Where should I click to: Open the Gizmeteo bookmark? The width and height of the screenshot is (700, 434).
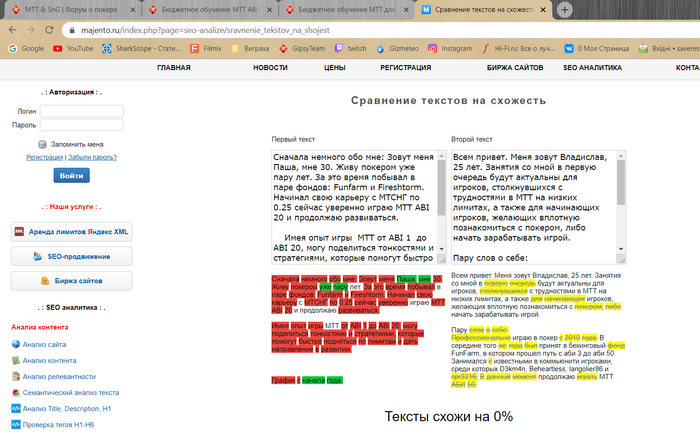(x=398, y=48)
